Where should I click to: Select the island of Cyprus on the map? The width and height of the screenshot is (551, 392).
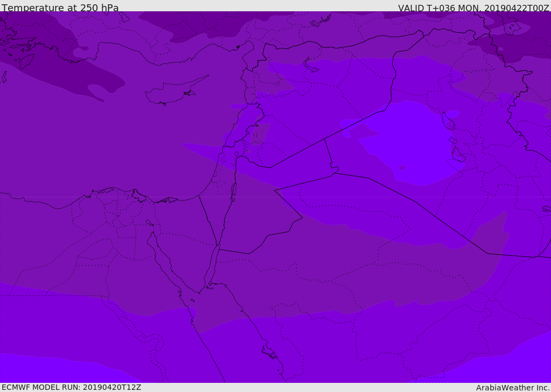click(172, 93)
